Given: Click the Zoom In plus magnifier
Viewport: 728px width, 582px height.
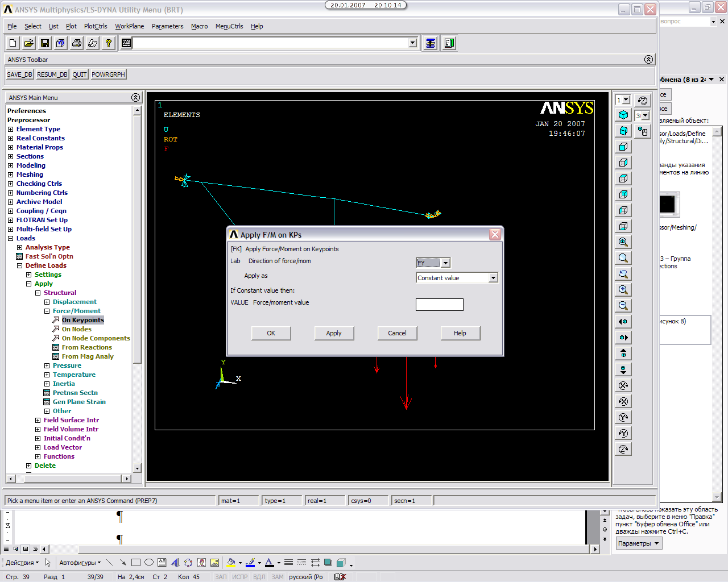Looking at the screenshot, I should (623, 290).
